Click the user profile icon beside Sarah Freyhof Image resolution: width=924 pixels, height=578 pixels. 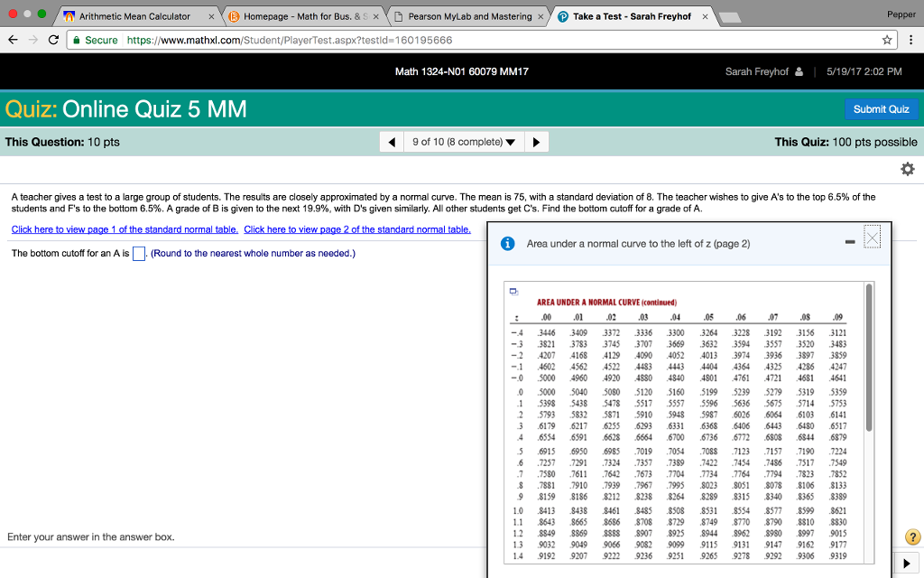[x=798, y=72]
